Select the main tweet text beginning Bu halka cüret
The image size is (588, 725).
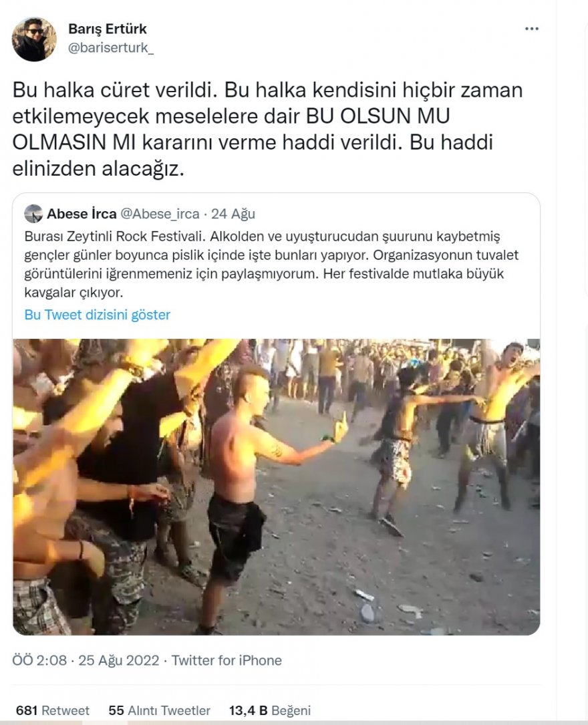click(267, 129)
